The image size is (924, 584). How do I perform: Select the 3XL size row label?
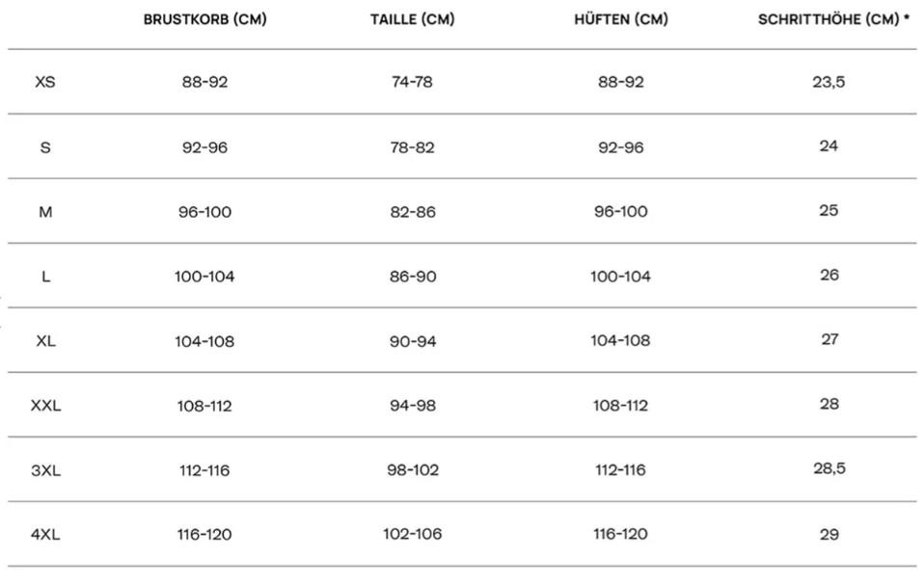tap(45, 470)
